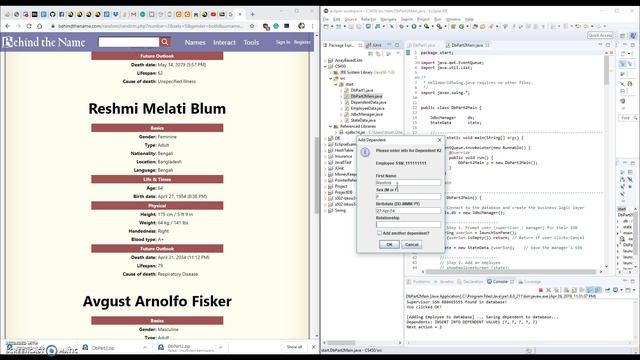Click the Open Perspective icon
Viewport: 640px width, 360px height.
pos(623,36)
